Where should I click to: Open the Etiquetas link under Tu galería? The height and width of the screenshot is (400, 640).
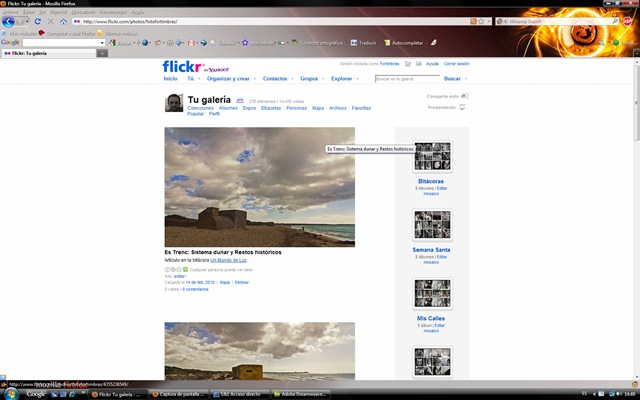(271, 108)
